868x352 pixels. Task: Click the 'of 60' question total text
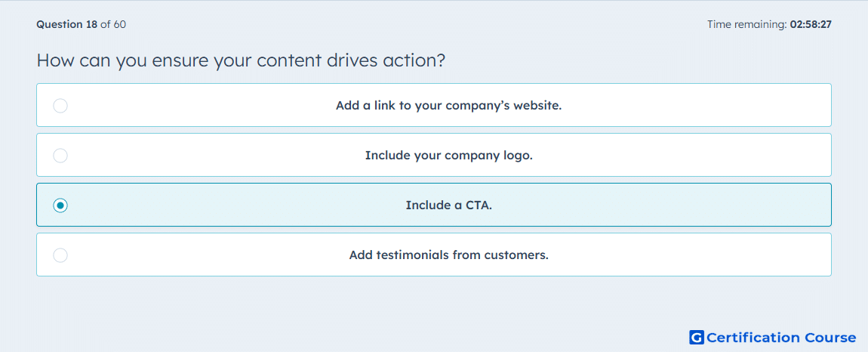113,24
